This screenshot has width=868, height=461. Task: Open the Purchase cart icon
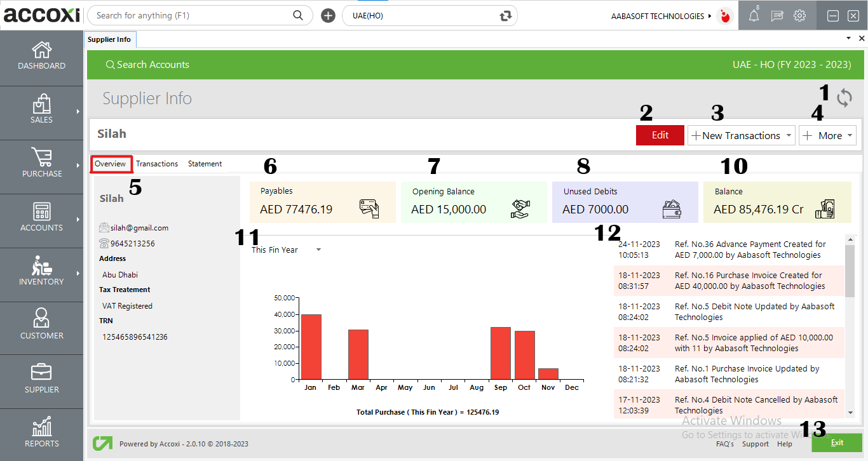point(41,157)
